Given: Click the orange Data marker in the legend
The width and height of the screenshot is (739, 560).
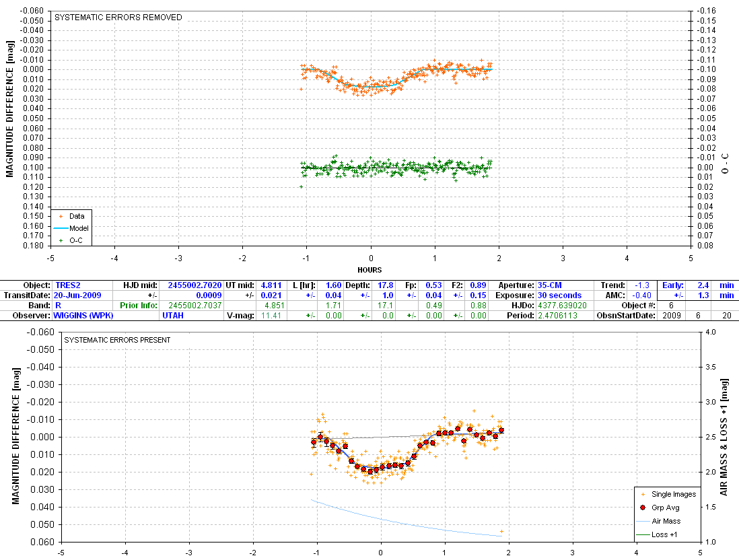Looking at the screenshot, I should point(62,216).
